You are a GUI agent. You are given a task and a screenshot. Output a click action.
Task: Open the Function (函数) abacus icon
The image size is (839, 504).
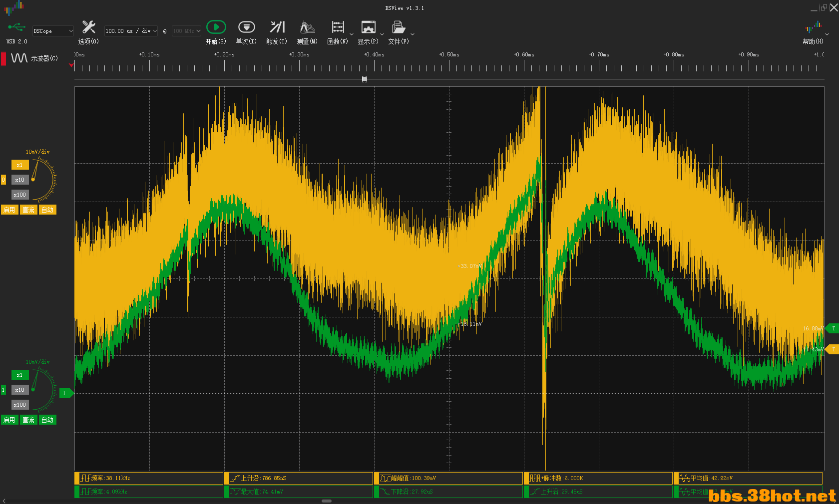[x=338, y=27]
